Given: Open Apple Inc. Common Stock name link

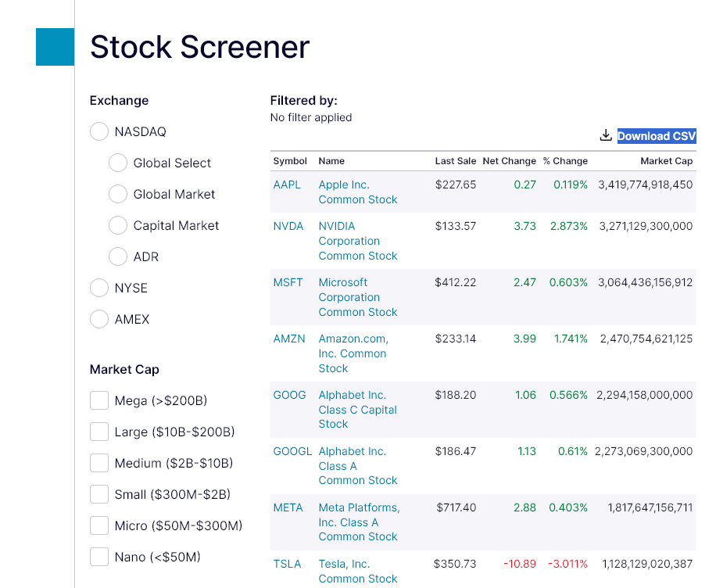Looking at the screenshot, I should (x=358, y=192).
